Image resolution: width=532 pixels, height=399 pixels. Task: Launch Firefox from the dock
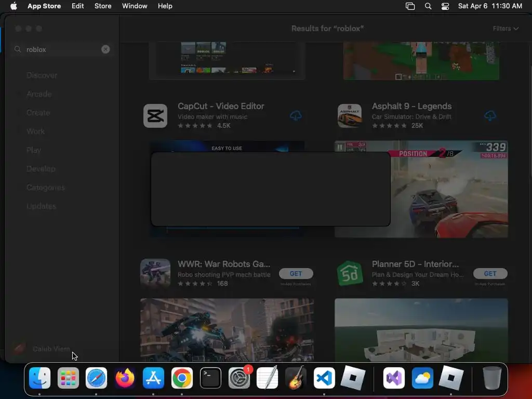tap(125, 378)
